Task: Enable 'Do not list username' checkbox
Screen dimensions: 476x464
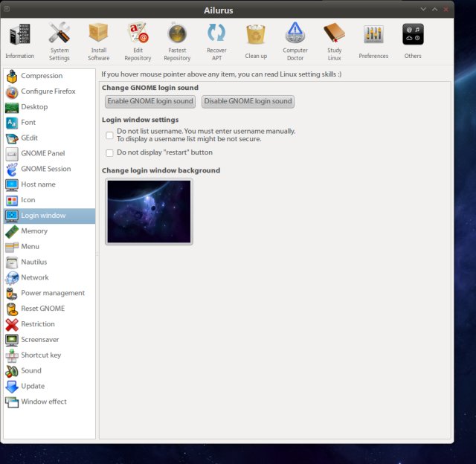Action: [x=109, y=135]
